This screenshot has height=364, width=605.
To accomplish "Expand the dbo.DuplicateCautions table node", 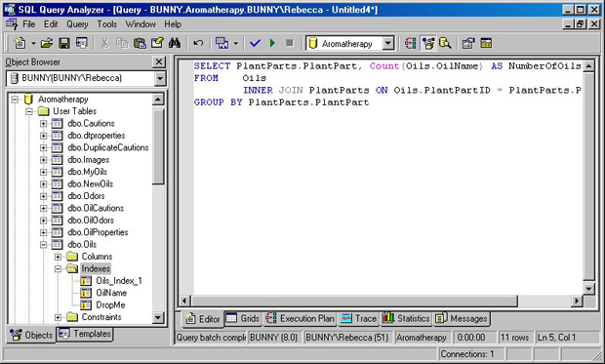I will click(43, 147).
